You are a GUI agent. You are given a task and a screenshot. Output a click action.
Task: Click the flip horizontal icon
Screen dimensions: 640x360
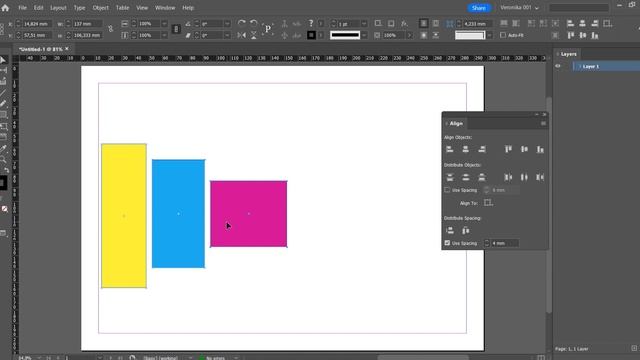(x=242, y=36)
